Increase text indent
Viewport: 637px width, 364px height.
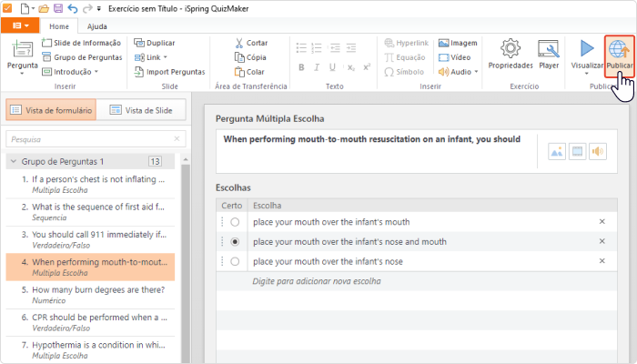coord(351,48)
